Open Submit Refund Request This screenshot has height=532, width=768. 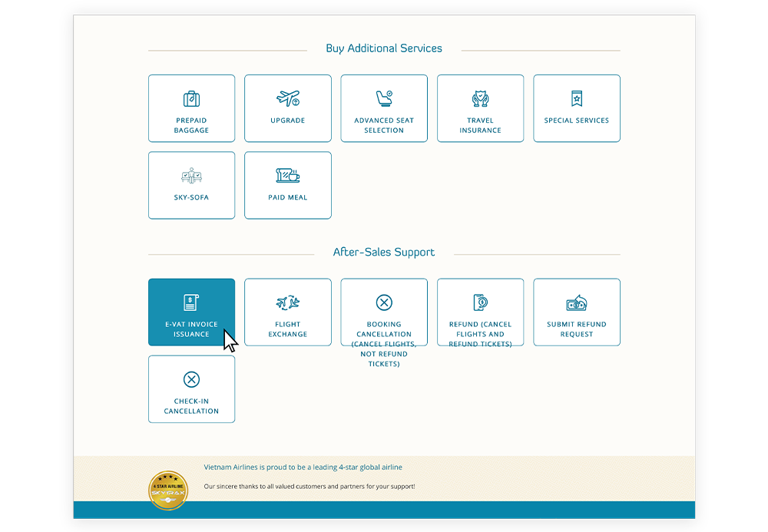(x=576, y=312)
